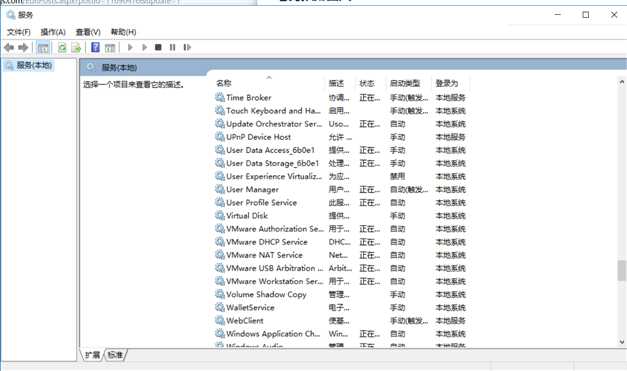The image size is (627, 371).
Task: Click the 正在... status of VMware NAT Service
Action: (x=369, y=255)
